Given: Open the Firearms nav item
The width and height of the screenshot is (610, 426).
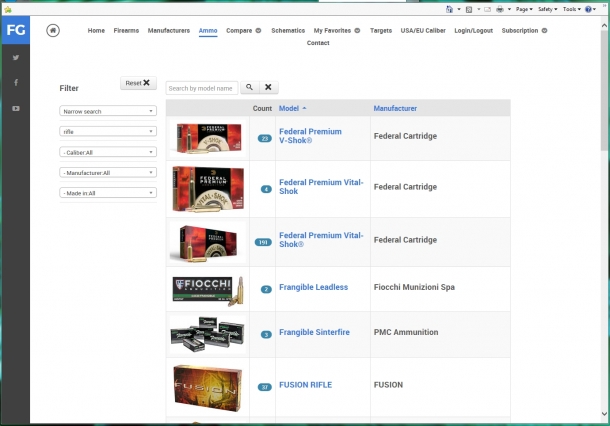Looking at the screenshot, I should coord(126,30).
